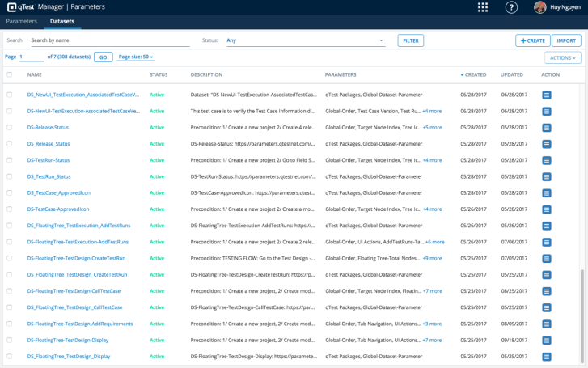Expand the Actions dropdown menu
The height and width of the screenshot is (368, 588).
coord(561,58)
